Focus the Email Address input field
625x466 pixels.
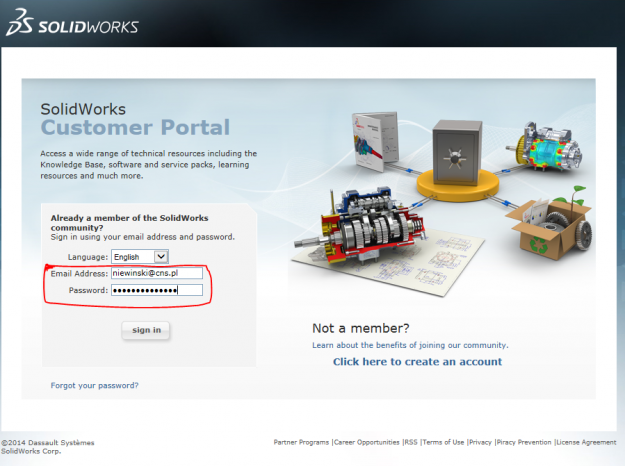click(157, 273)
